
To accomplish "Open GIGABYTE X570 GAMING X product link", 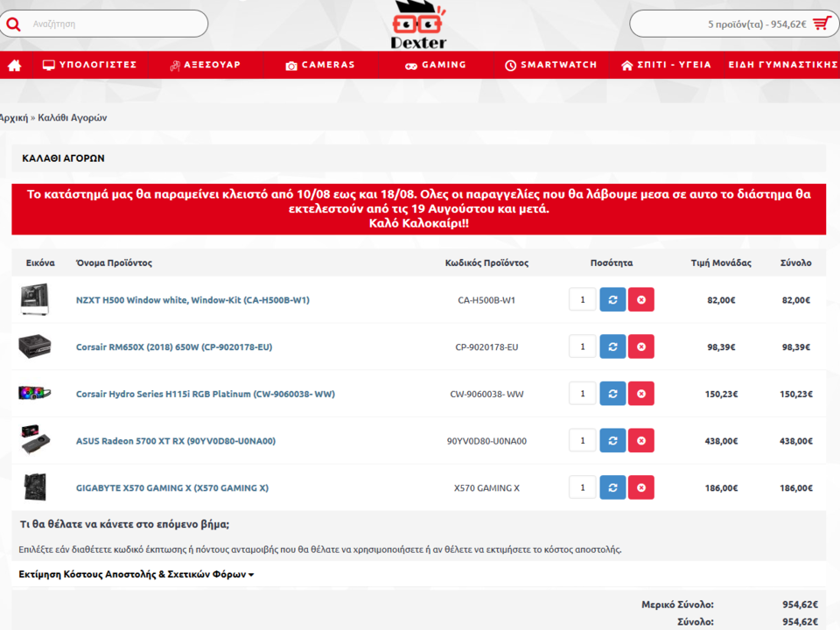I will [172, 488].
